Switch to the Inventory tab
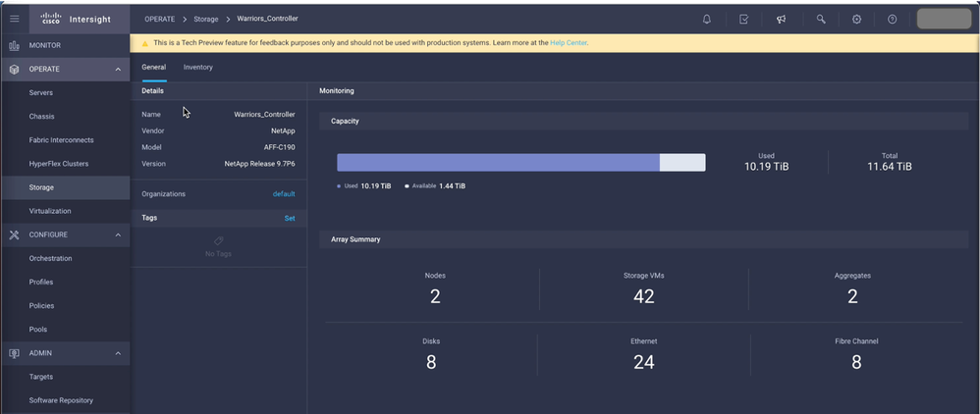This screenshot has width=980, height=414. [198, 68]
